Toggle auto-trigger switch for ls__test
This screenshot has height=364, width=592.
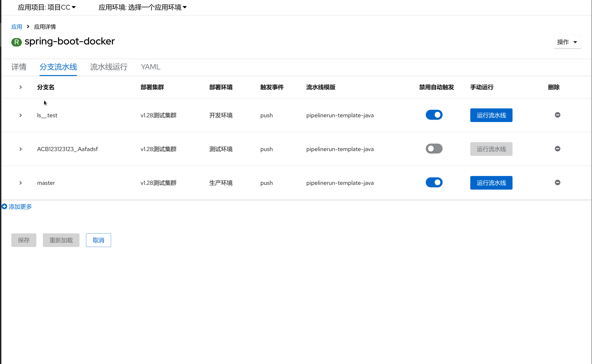tap(434, 115)
